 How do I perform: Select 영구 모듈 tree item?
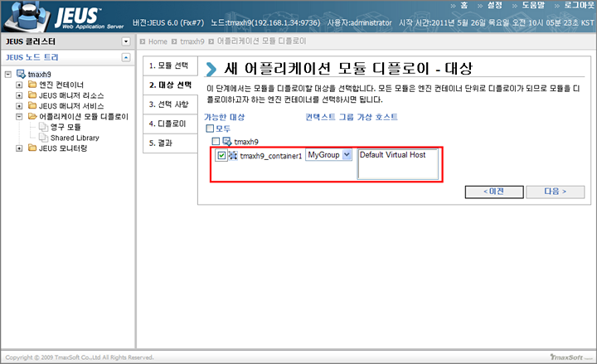tap(66, 127)
